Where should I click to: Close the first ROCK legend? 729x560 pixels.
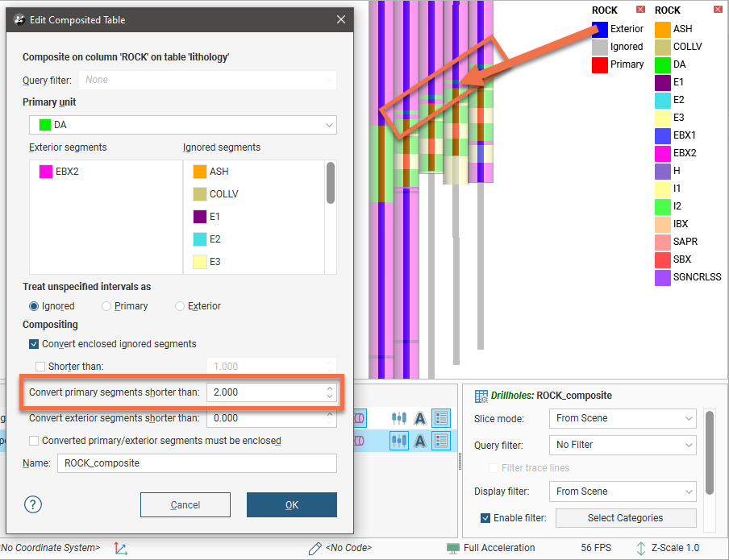640,10
